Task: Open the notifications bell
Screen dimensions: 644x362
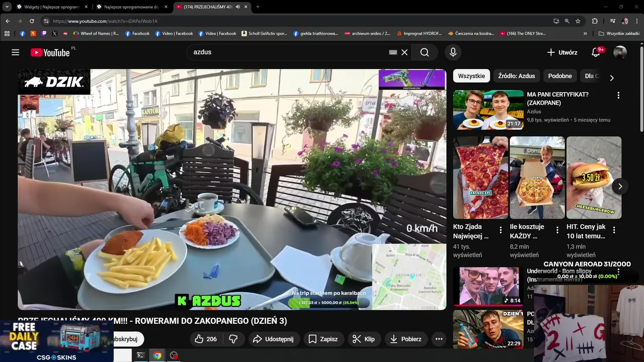Action: 596,52
